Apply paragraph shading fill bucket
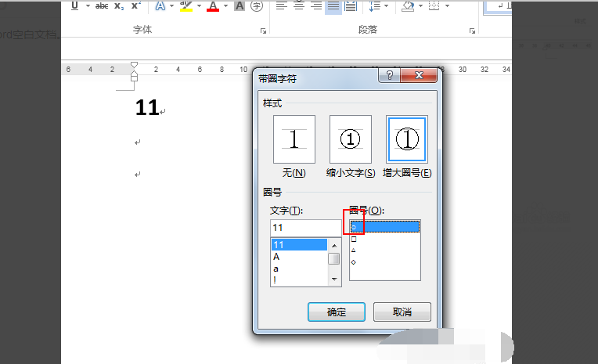598x364 pixels. pos(408,5)
